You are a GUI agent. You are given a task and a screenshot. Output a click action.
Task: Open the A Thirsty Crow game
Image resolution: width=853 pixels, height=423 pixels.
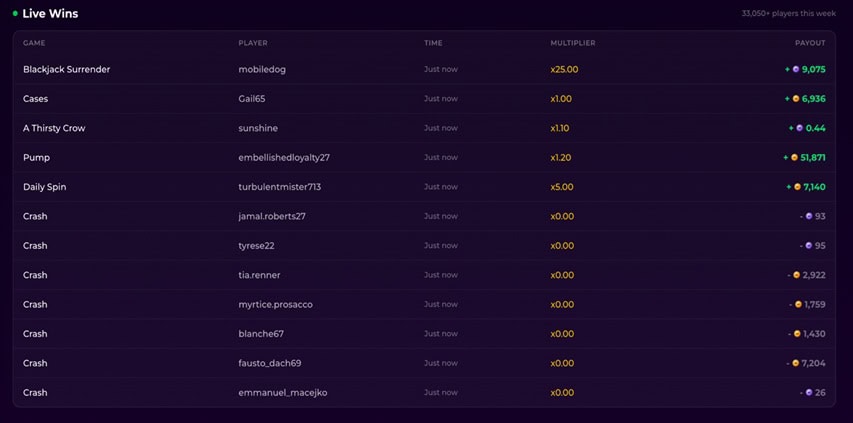(x=54, y=128)
